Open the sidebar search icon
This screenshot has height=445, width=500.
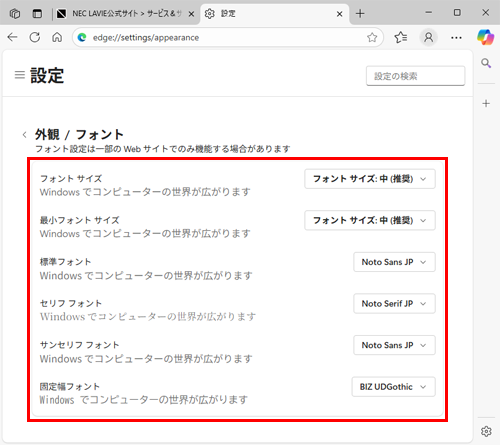tap(486, 63)
